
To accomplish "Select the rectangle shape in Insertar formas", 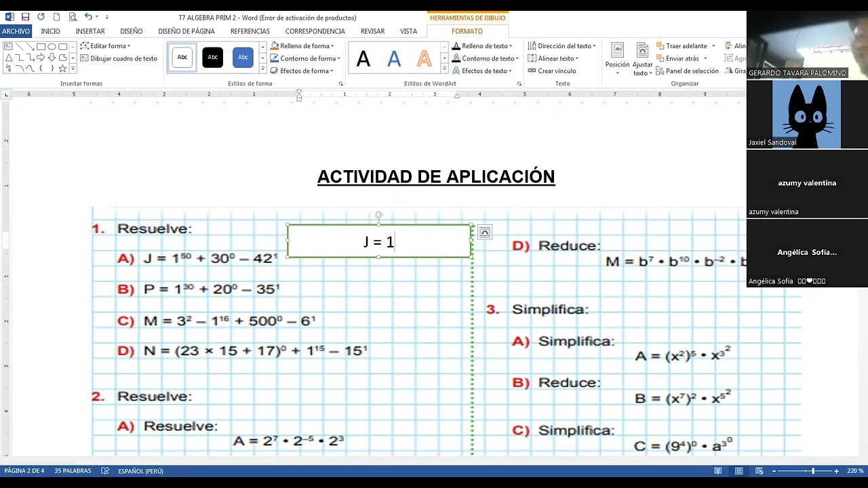I will (41, 47).
